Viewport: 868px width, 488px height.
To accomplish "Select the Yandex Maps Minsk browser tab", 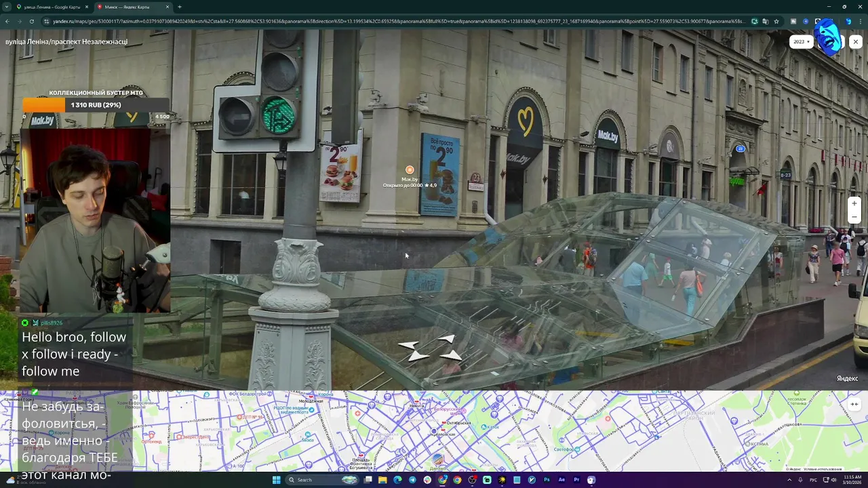I will [x=132, y=7].
